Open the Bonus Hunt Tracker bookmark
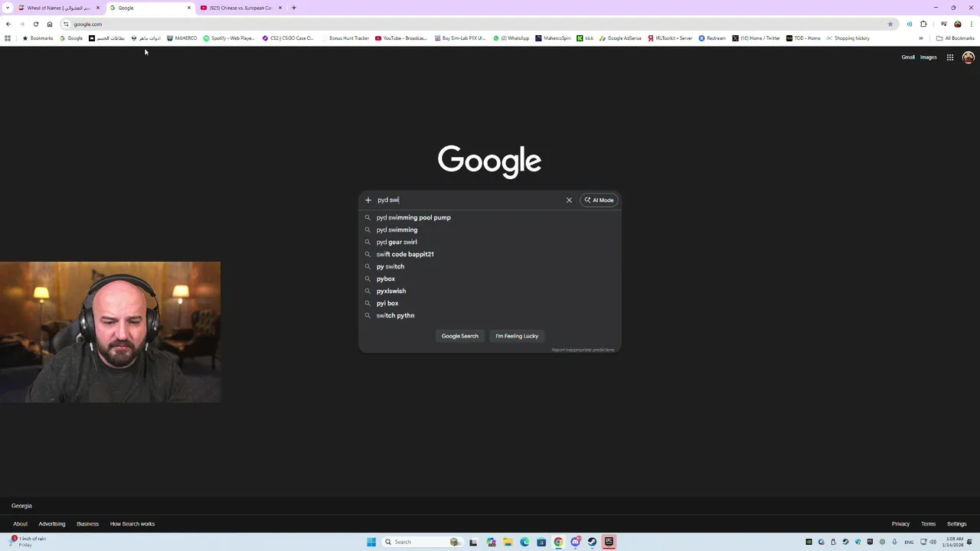Screen dimensions: 980x551 point(345,38)
